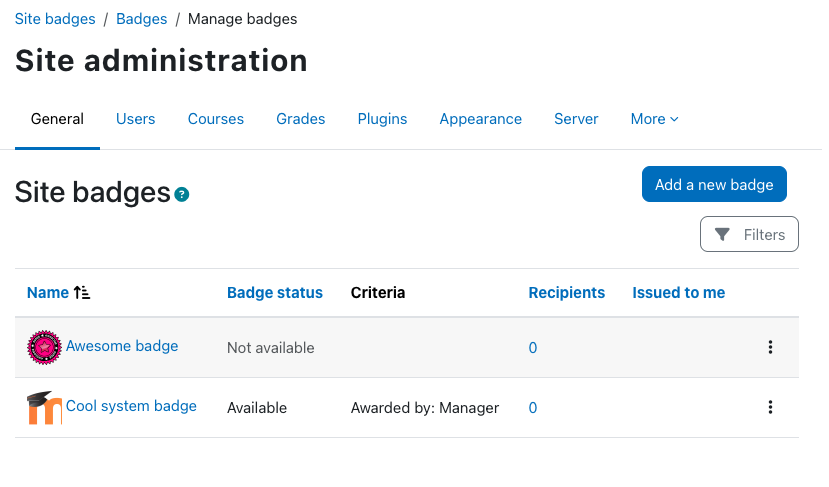Open the Filters panel
The width and height of the screenshot is (829, 487).
pyautogui.click(x=749, y=234)
